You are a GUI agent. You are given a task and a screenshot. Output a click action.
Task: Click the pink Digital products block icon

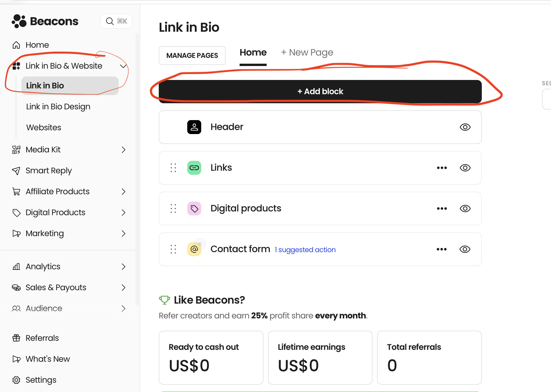click(x=194, y=209)
